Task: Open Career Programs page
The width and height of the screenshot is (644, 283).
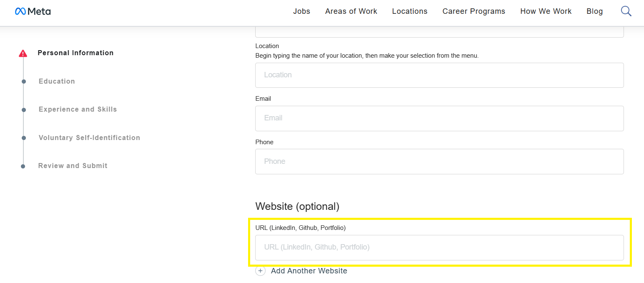Action: point(474,11)
